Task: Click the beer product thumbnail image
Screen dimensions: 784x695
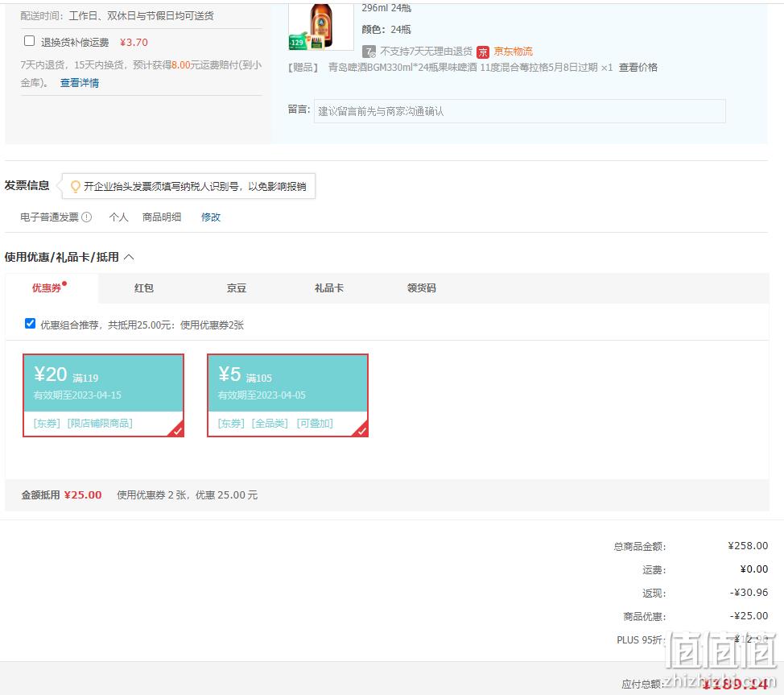Action: tap(321, 27)
